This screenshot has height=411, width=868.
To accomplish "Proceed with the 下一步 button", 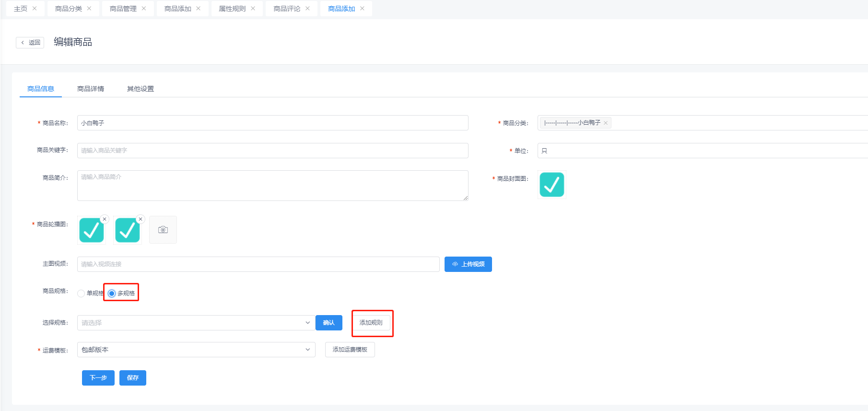I will (98, 378).
